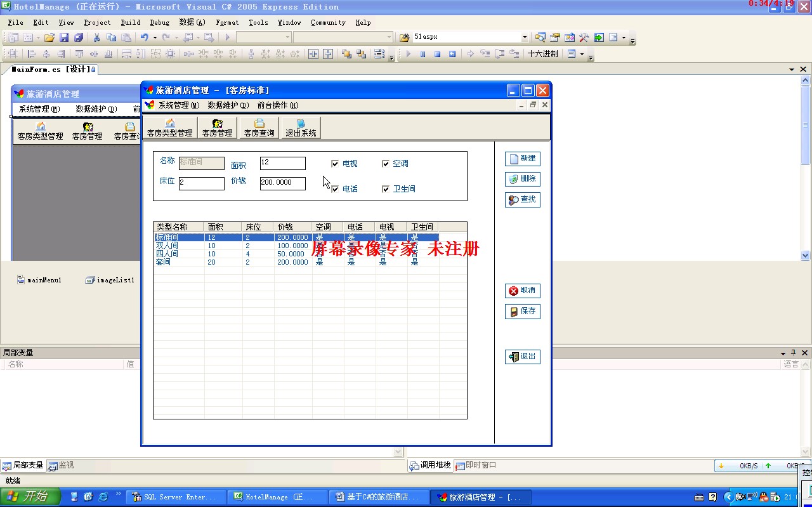Toggle the 电话 checkbox
812x507 pixels.
[x=335, y=189]
